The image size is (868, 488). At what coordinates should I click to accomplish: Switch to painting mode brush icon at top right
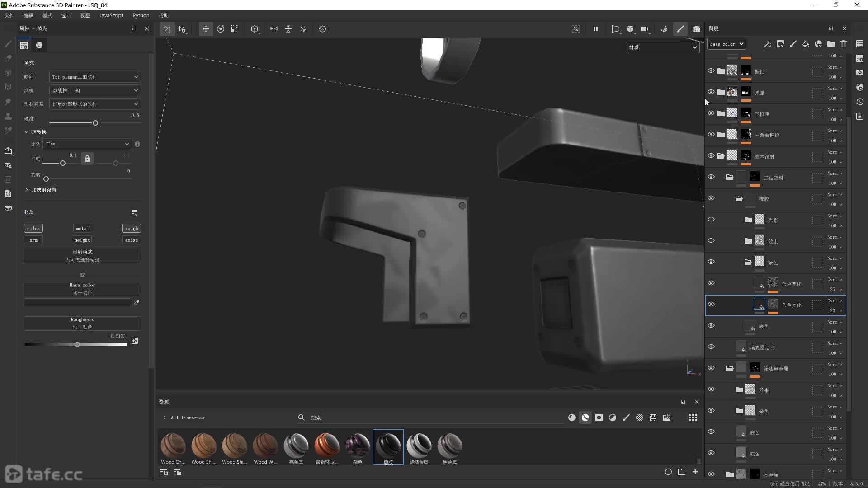[x=680, y=29]
